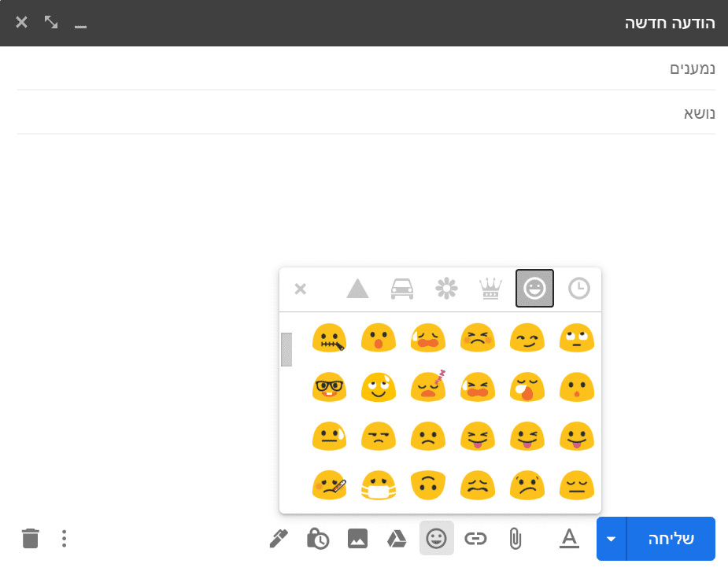The image size is (728, 571).
Task: Insert the expressionless closed-eyes face emoji
Action: point(577,485)
